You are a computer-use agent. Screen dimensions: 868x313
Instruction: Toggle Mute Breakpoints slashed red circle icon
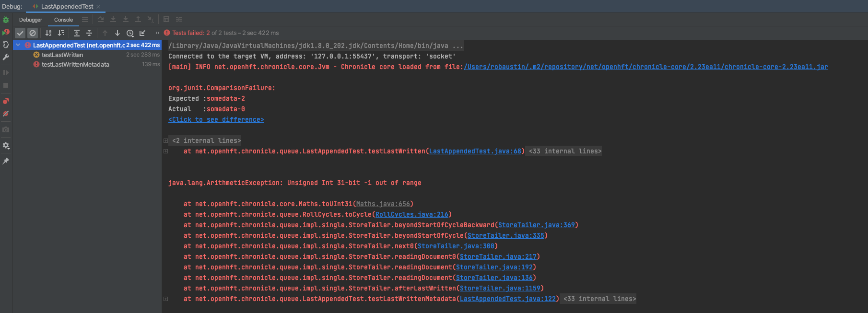tap(6, 114)
